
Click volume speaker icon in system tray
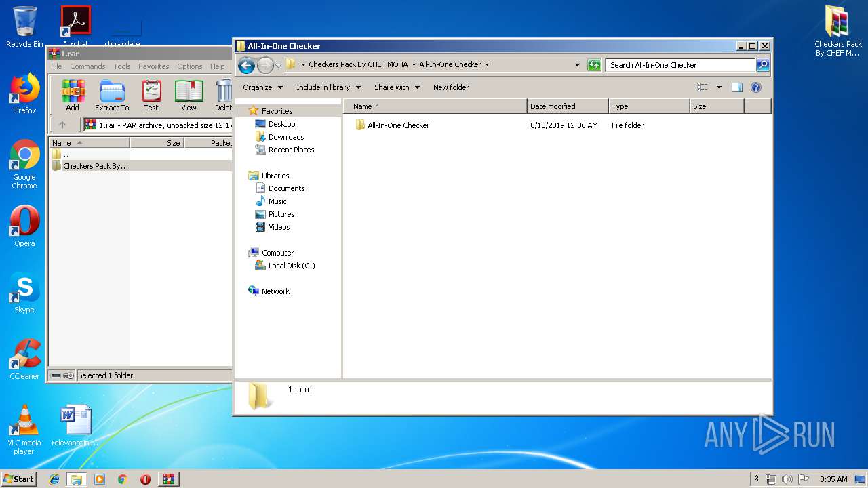coord(787,479)
